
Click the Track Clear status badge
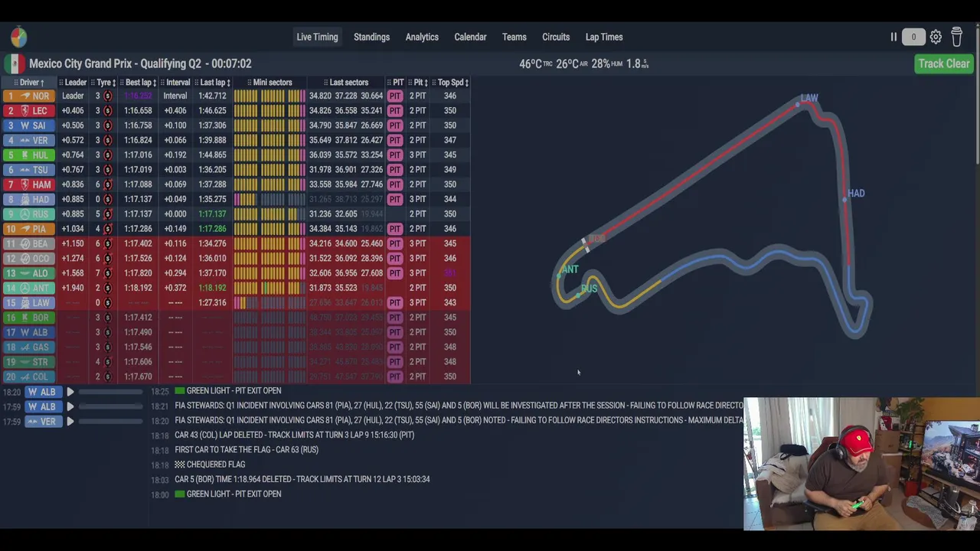[x=943, y=64]
